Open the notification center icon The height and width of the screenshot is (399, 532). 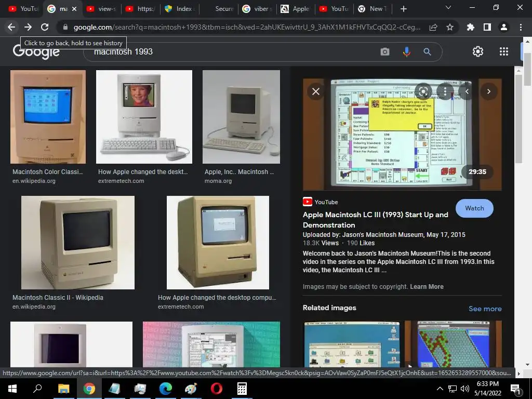[x=515, y=389]
